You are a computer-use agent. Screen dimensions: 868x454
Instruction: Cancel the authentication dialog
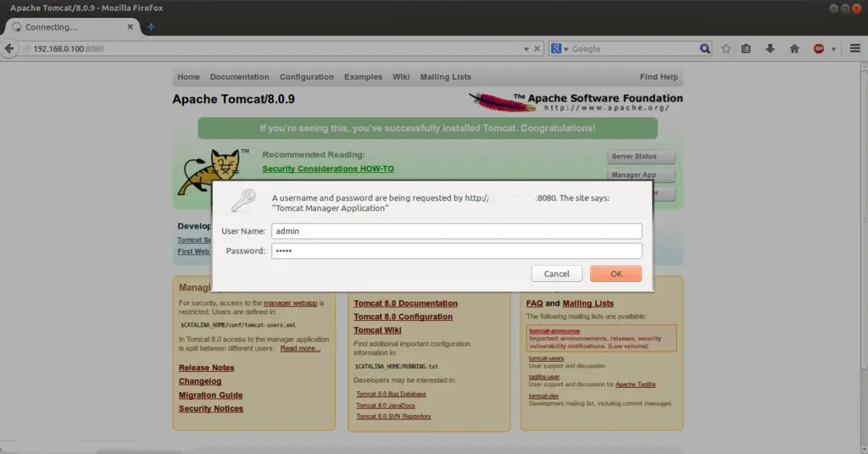pos(556,274)
